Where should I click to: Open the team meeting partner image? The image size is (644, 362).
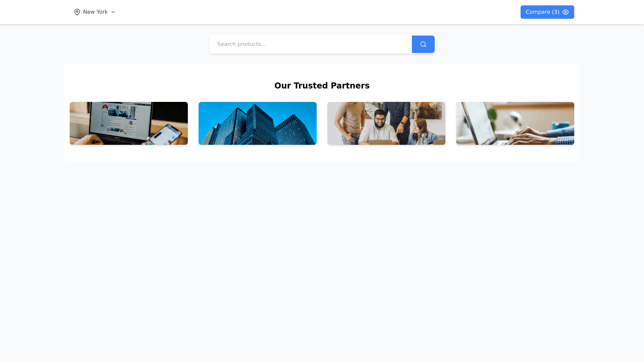tap(386, 123)
